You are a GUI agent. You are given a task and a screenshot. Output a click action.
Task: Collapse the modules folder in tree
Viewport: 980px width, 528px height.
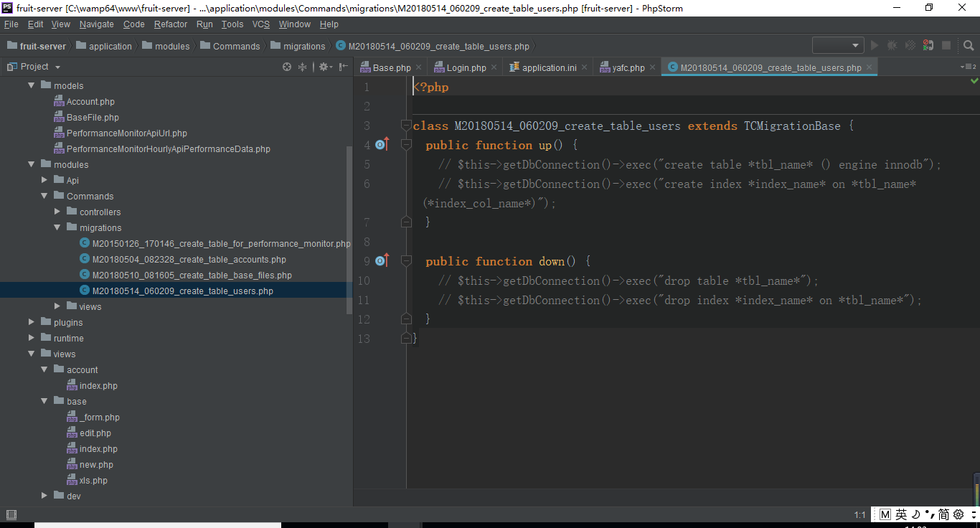(31, 164)
